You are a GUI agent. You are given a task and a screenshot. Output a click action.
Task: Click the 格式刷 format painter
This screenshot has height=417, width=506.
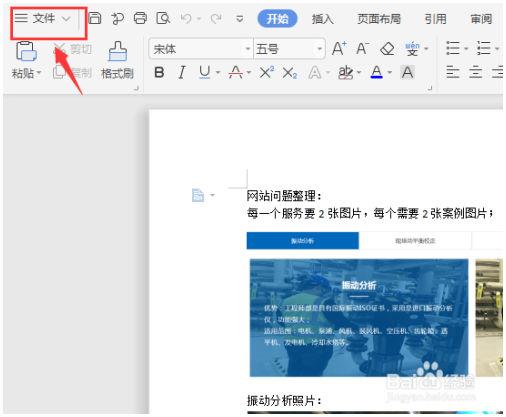click(117, 61)
